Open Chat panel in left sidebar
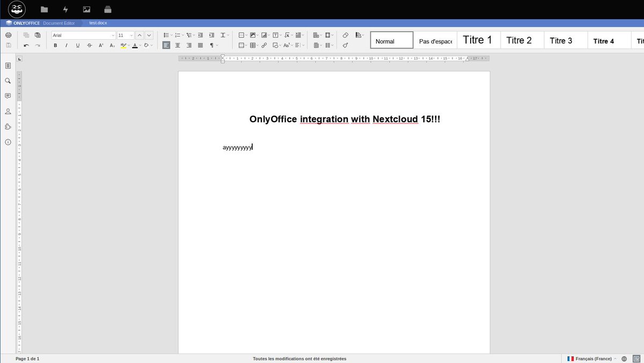644x363 pixels. pyautogui.click(x=8, y=112)
